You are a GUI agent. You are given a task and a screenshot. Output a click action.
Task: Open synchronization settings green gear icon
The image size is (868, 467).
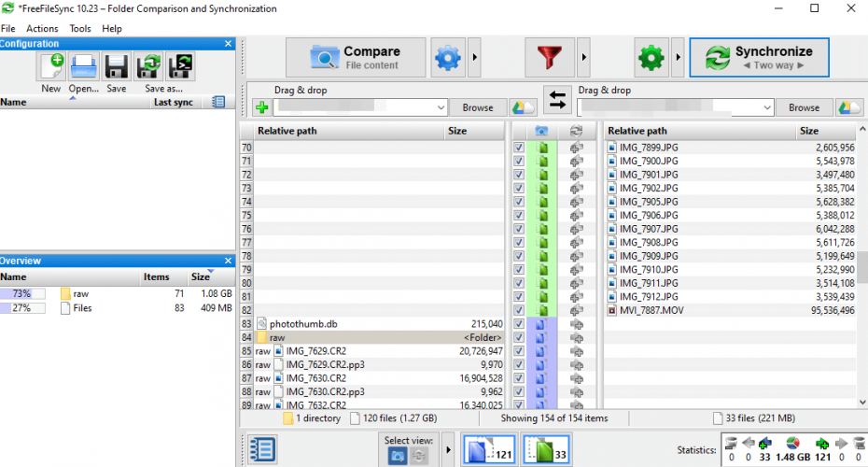click(x=651, y=58)
